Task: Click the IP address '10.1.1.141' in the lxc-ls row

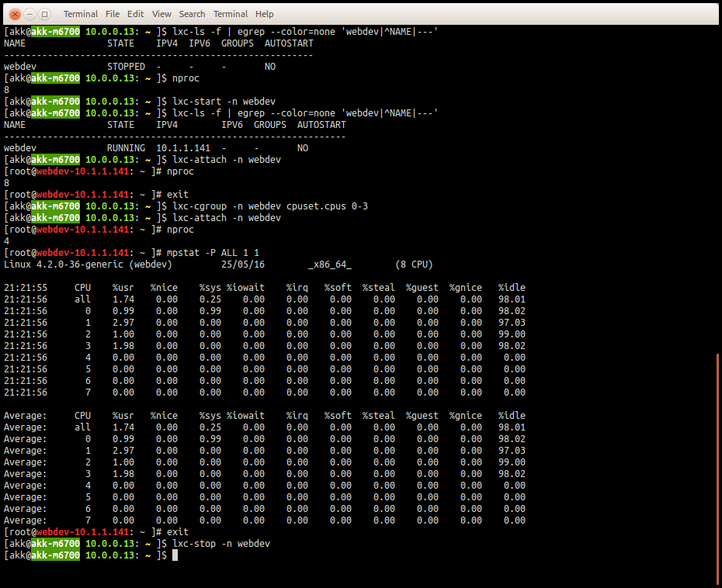Action: tap(182, 147)
